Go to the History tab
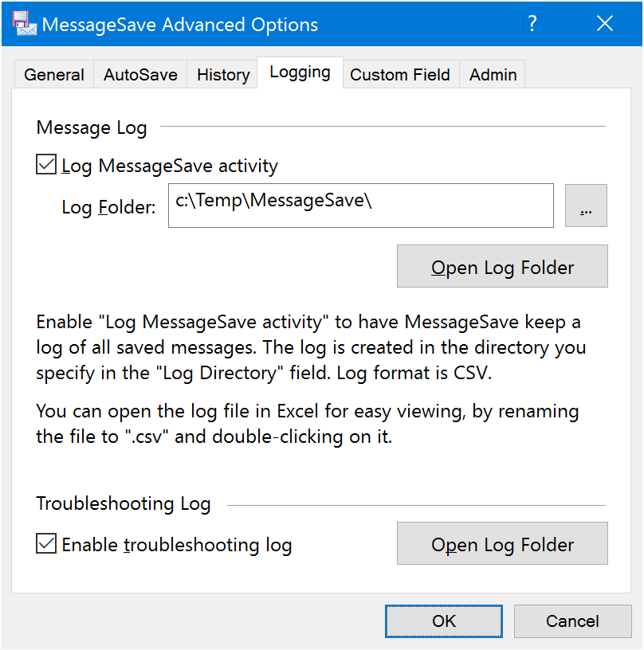 click(x=223, y=75)
